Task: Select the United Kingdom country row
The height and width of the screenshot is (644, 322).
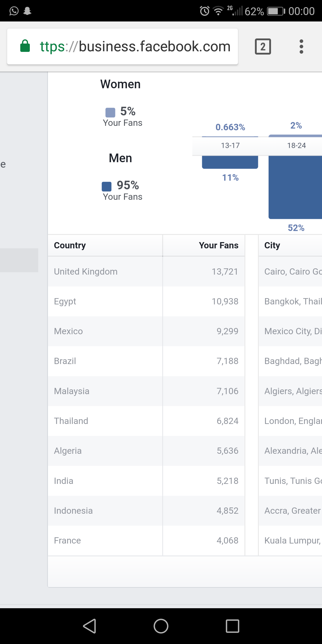Action: click(146, 272)
